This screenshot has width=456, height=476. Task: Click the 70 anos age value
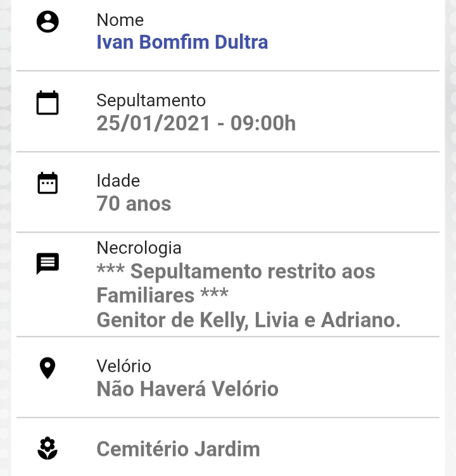click(x=134, y=203)
